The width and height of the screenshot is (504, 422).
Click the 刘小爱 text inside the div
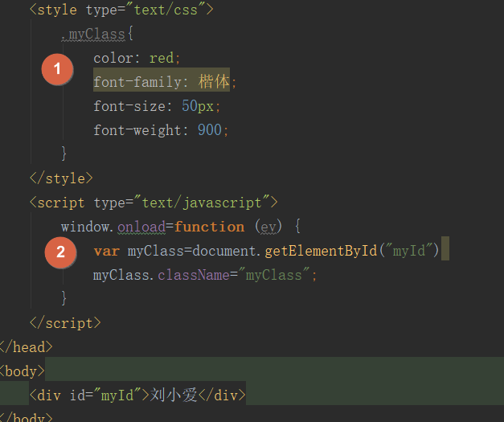[174, 395]
